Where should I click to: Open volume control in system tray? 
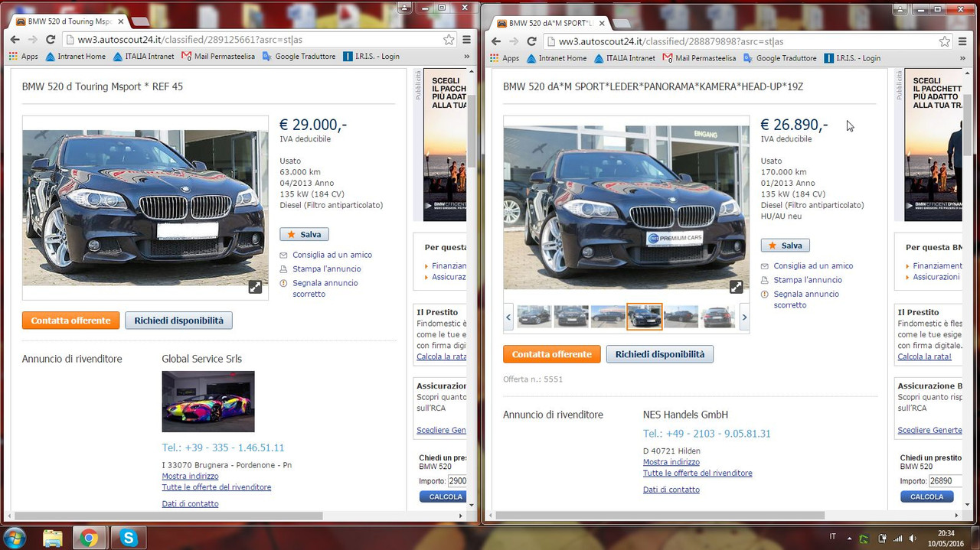point(912,539)
